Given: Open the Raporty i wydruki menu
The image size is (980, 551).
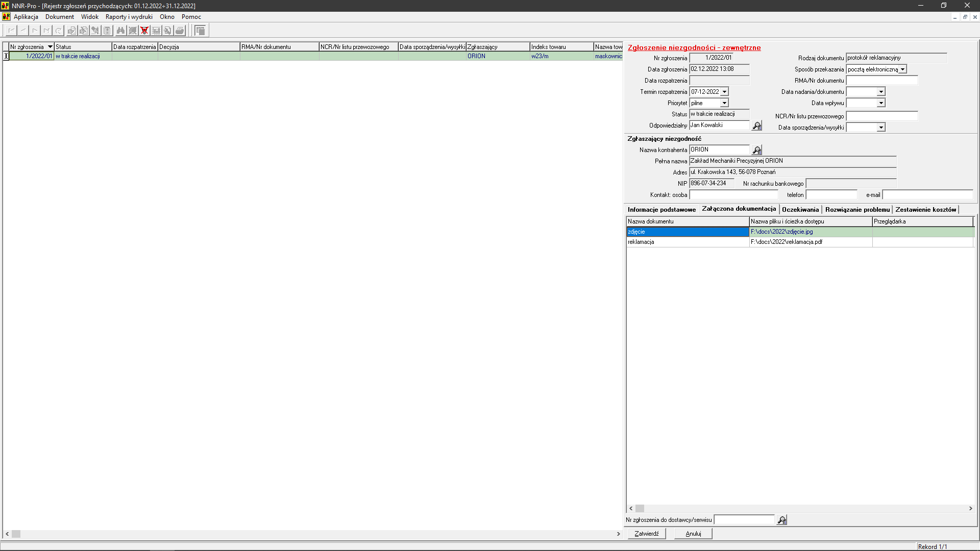Looking at the screenshot, I should (129, 17).
